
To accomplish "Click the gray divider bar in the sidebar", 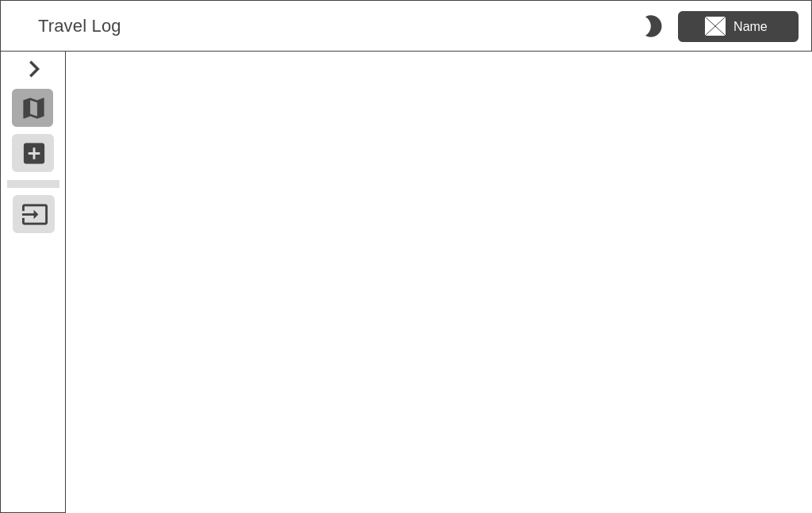I will click(33, 184).
